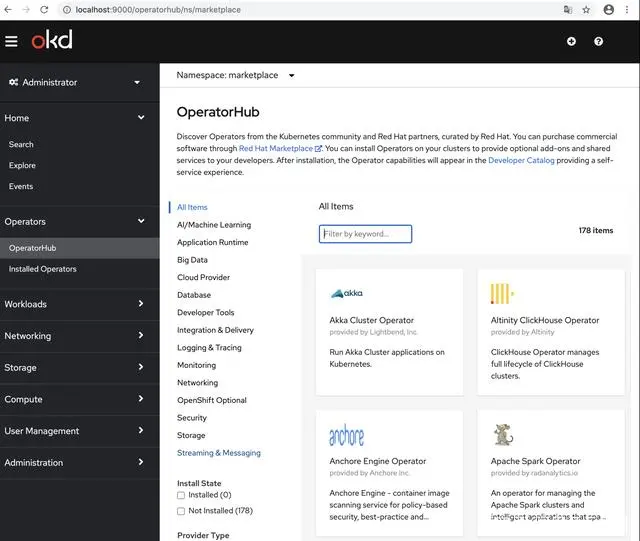The height and width of the screenshot is (541, 640).
Task: Open the help question mark icon
Action: [x=598, y=41]
